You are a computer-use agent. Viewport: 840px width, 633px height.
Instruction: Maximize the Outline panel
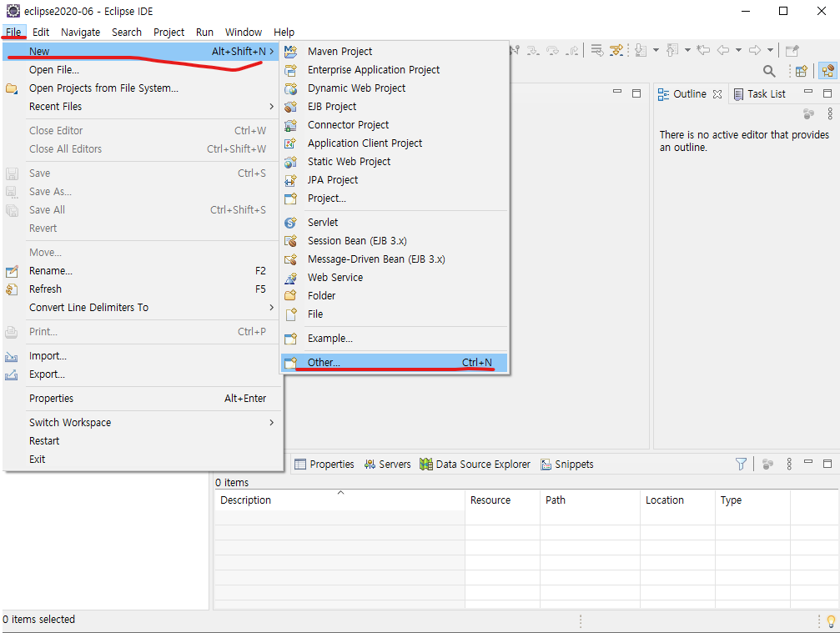point(827,93)
